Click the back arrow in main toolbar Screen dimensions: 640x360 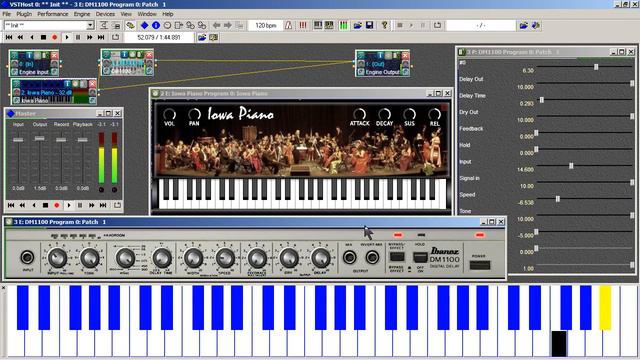pyautogui.click(x=217, y=25)
